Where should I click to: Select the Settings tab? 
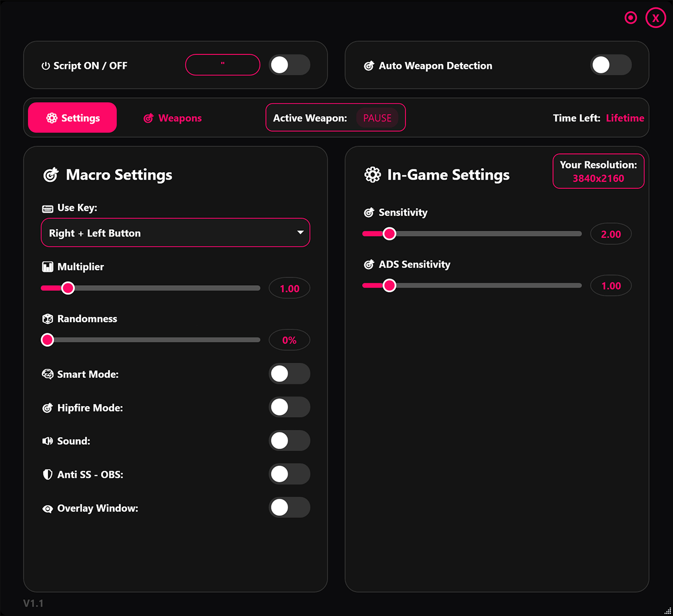click(72, 117)
